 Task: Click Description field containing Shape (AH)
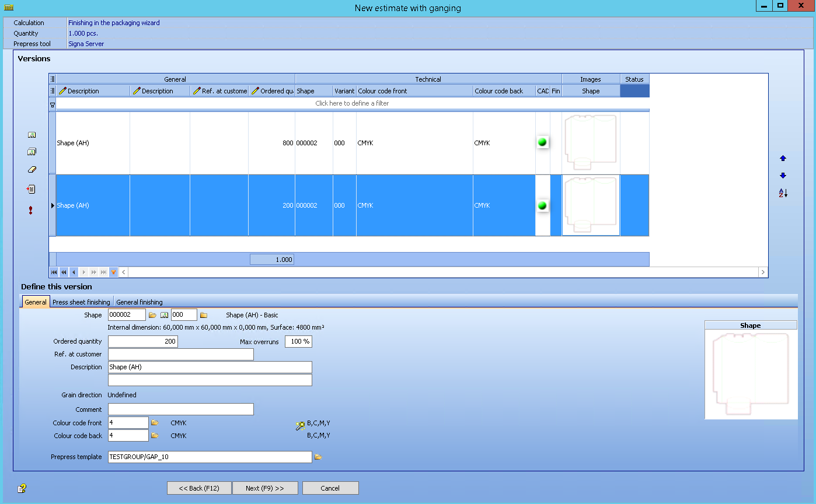210,367
